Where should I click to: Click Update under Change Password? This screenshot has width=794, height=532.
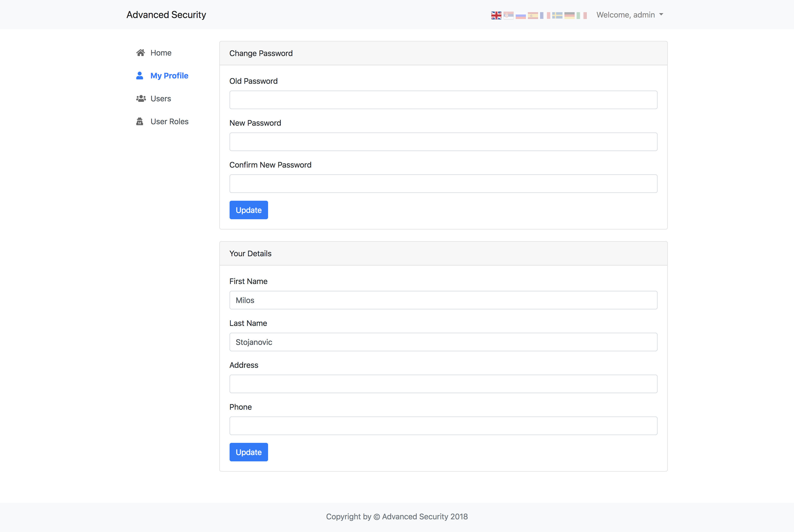[x=249, y=210]
